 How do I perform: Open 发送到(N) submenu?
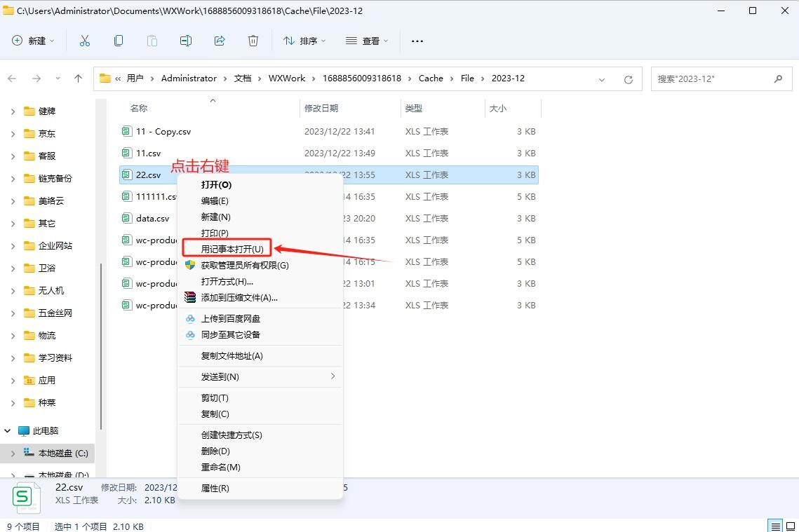coord(260,376)
